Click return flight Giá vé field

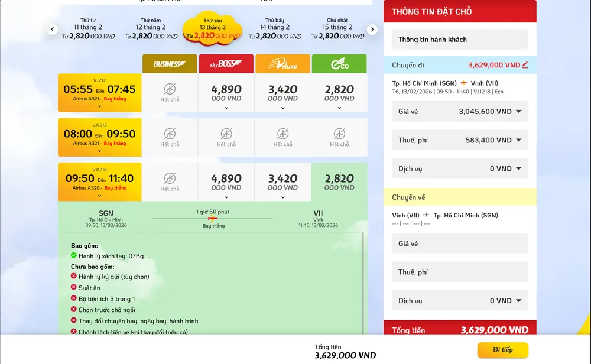coord(460,243)
